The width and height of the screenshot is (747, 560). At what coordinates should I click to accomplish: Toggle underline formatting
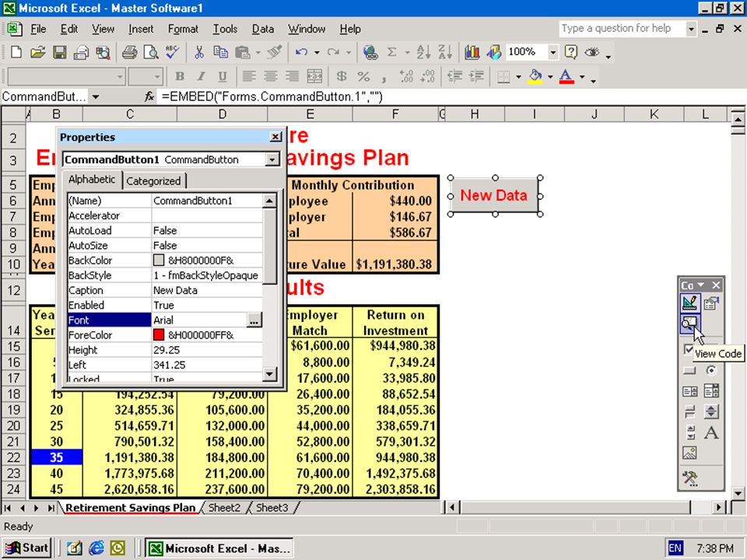point(223,76)
